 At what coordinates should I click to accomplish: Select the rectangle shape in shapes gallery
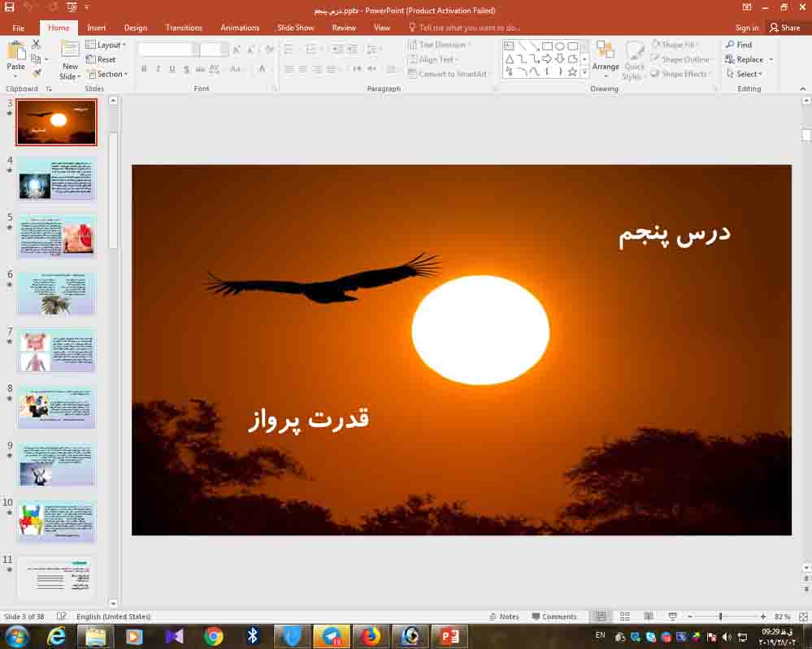[x=547, y=46]
